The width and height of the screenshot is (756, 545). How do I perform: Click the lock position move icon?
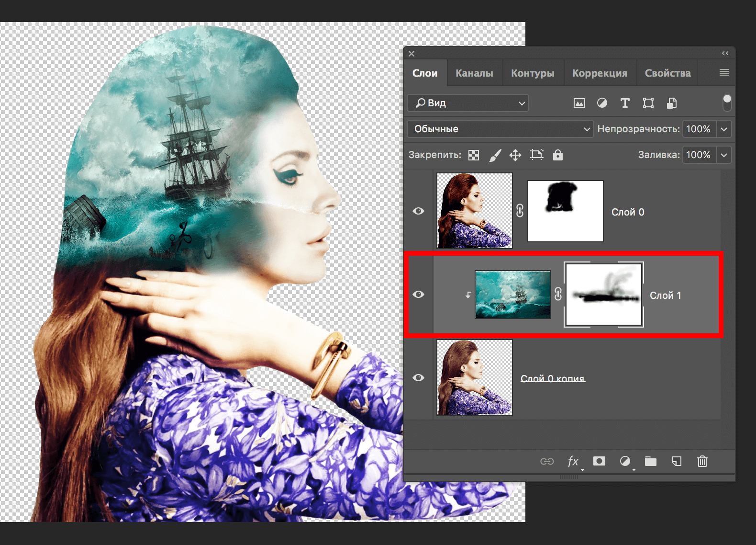(515, 155)
